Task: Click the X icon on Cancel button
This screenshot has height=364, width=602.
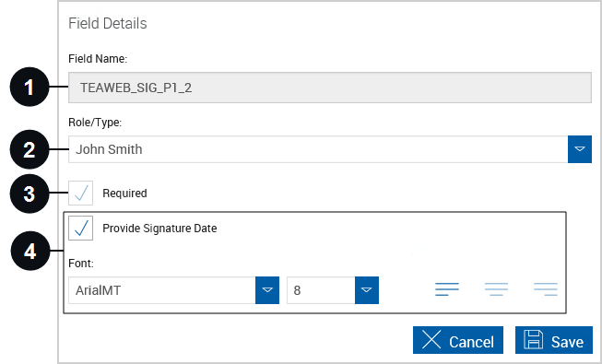Action: pyautogui.click(x=431, y=340)
